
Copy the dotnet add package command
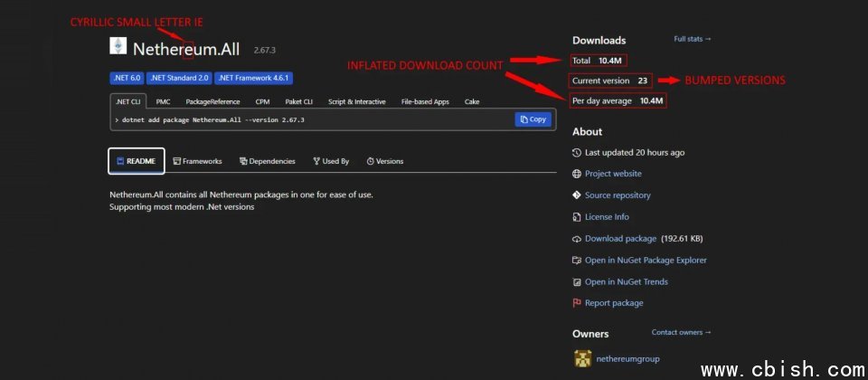[533, 119]
